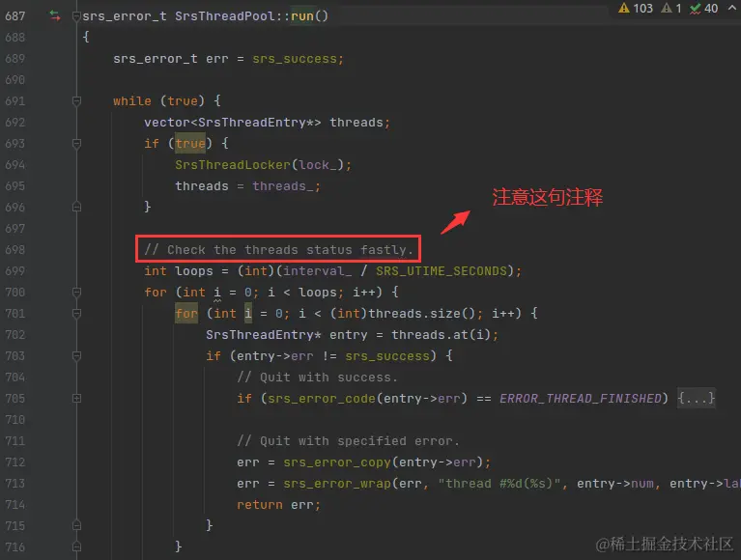The height and width of the screenshot is (560, 741).
Task: Click the fold end marker at line 716
Action: coord(76,546)
